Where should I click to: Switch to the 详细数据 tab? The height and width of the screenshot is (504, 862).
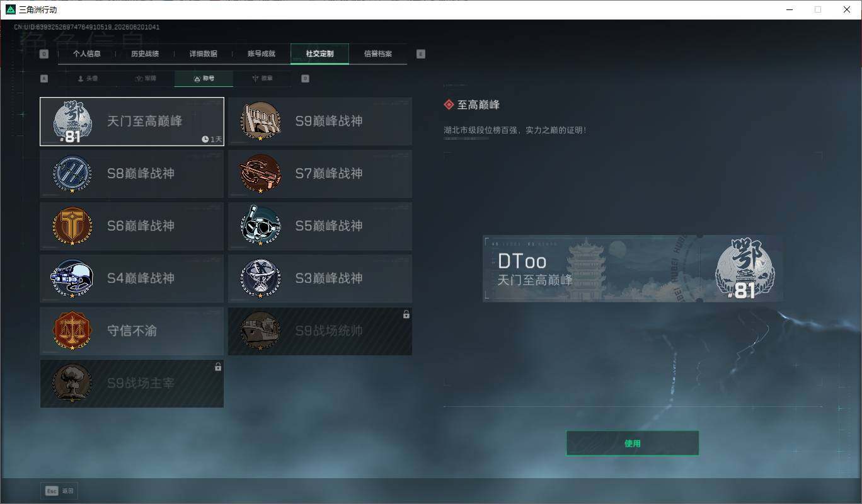204,54
